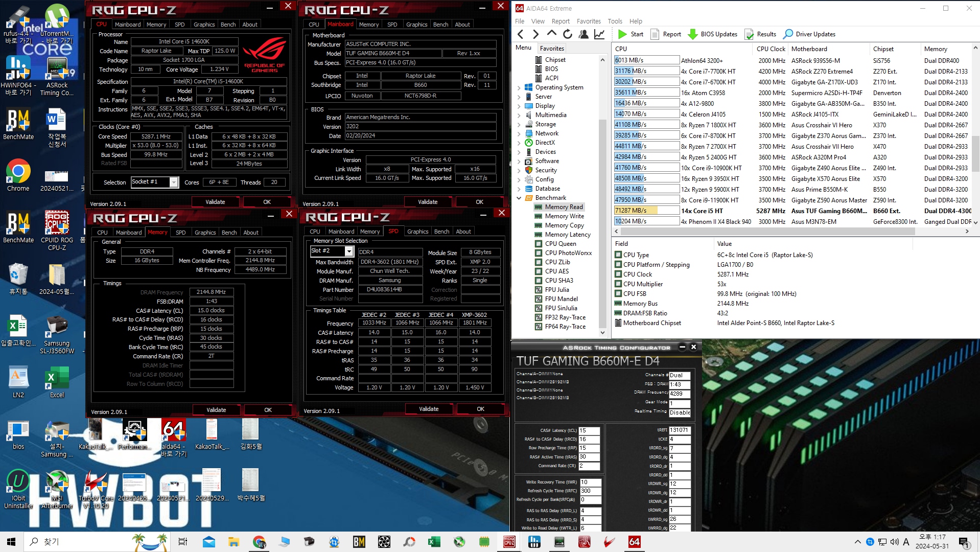The image size is (980, 552).
Task: Expand Operating System node in AIDA64 tree
Action: (519, 87)
